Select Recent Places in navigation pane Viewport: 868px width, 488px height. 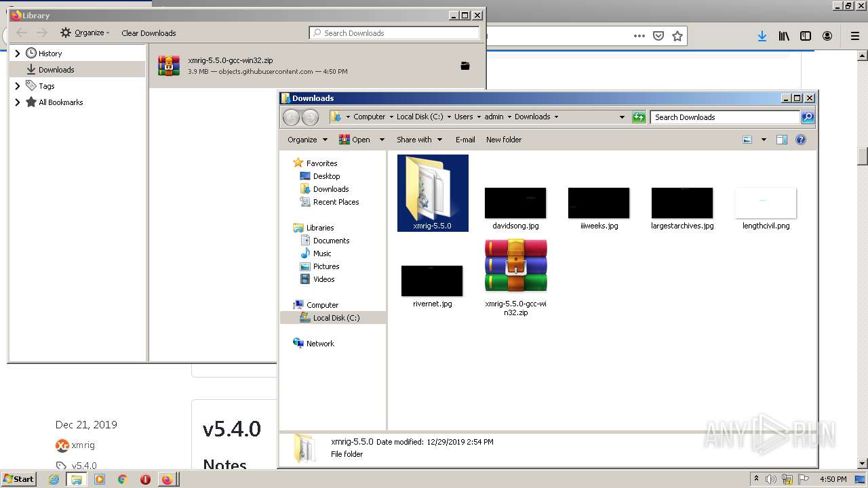[336, 202]
